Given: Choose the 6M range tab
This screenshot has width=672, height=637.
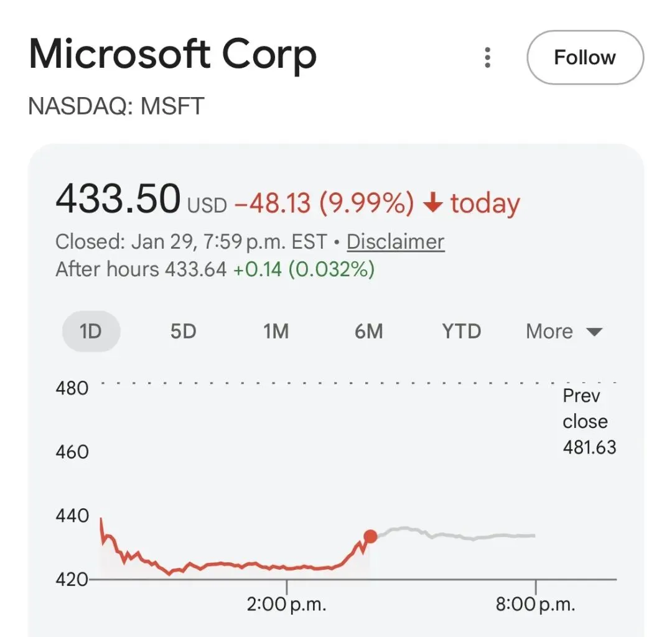Looking at the screenshot, I should pos(368,331).
